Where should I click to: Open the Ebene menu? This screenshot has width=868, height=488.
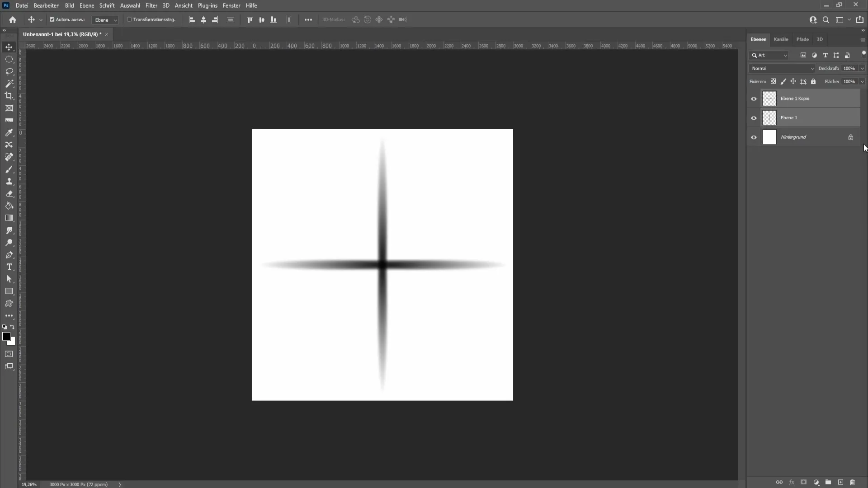(86, 5)
